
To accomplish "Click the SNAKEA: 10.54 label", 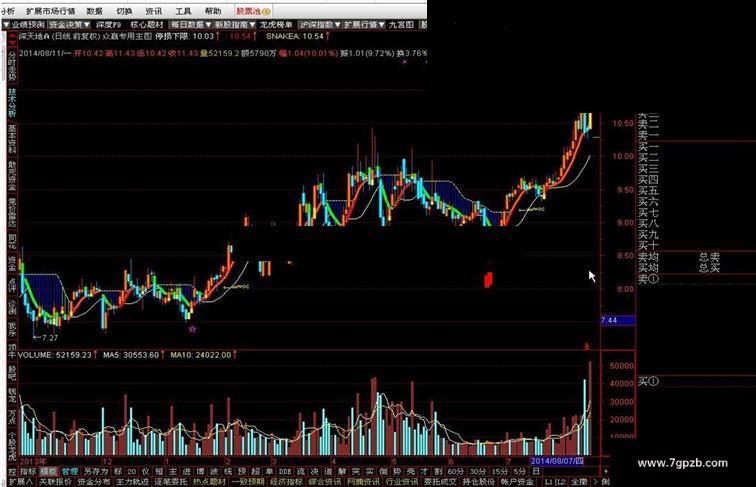I will (x=295, y=36).
